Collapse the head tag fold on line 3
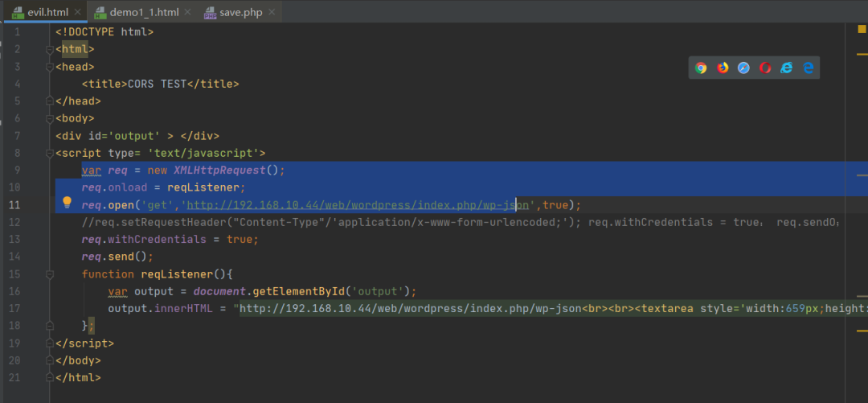Screen dimensions: 868x403 pyautogui.click(x=50, y=67)
